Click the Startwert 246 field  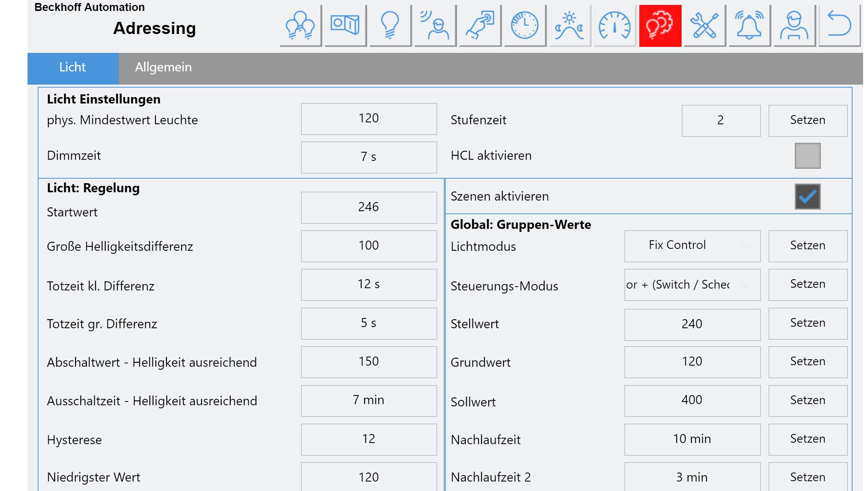pos(369,208)
